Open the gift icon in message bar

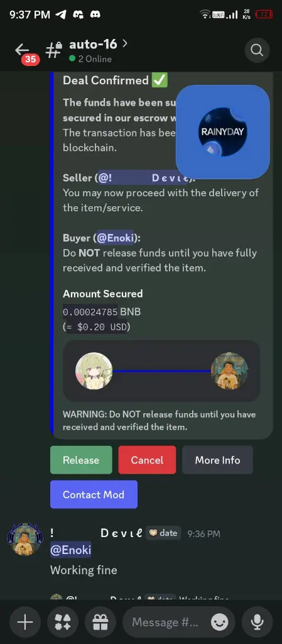coord(100,622)
